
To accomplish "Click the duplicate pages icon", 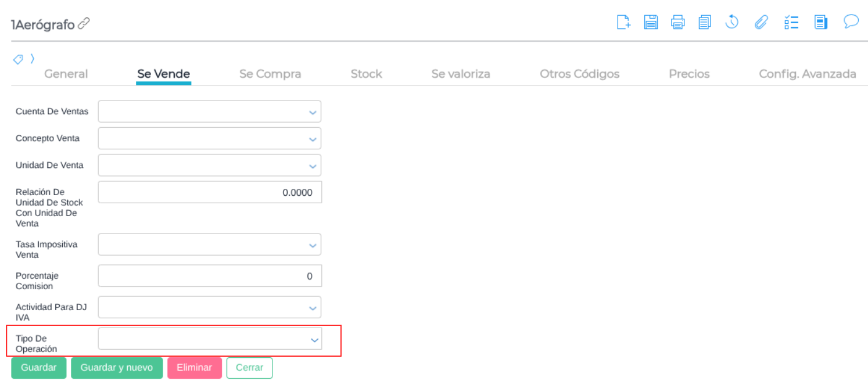I will click(x=705, y=23).
